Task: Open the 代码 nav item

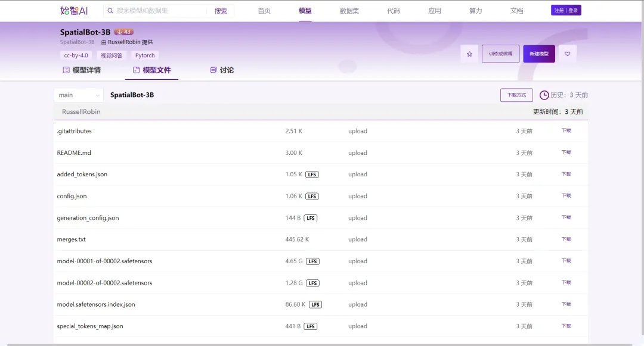Action: (394, 11)
